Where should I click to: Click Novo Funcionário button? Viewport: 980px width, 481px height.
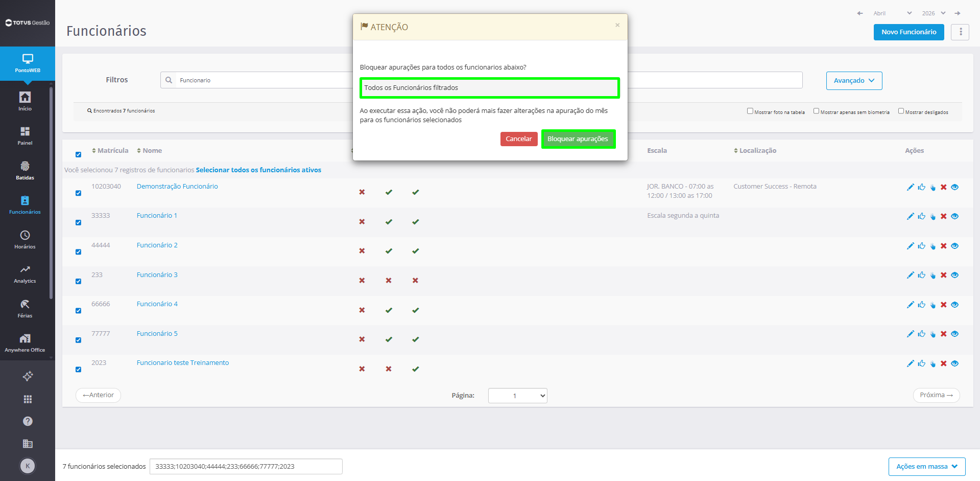click(x=909, y=32)
